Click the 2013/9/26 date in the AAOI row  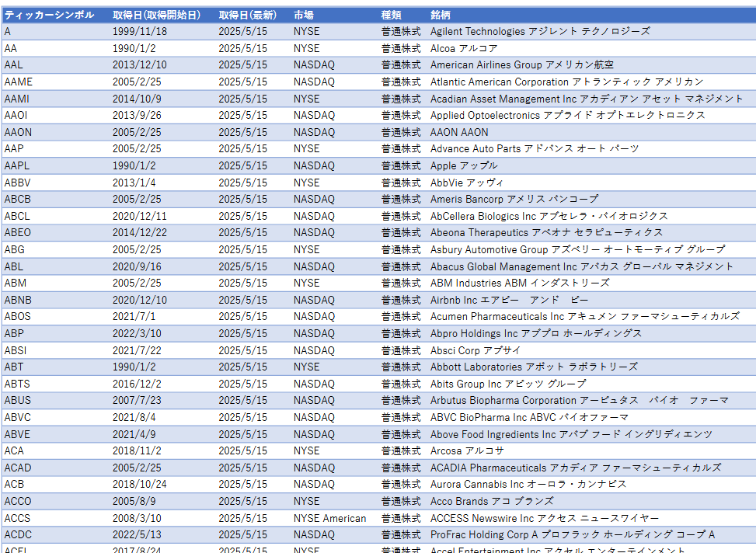point(137,115)
